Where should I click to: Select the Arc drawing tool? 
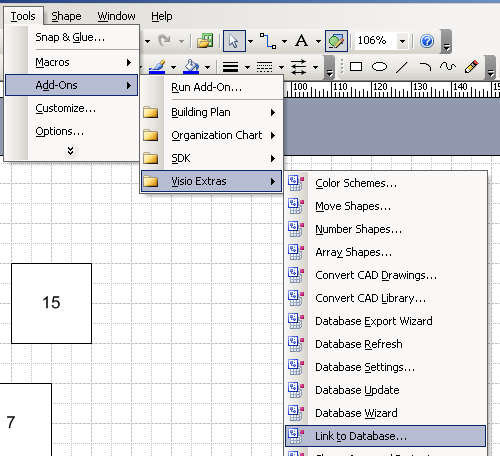click(x=425, y=67)
